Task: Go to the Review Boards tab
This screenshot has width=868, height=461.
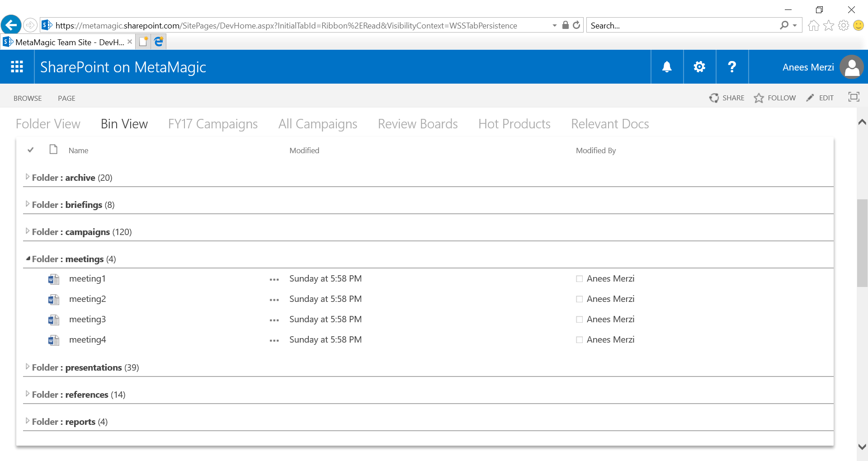Action: click(418, 124)
